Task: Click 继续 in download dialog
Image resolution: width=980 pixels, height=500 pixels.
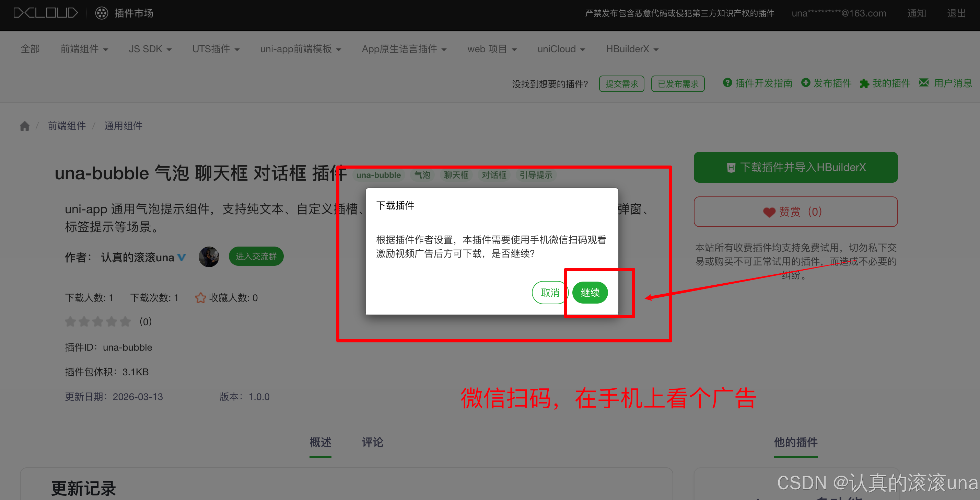Action: pos(590,293)
